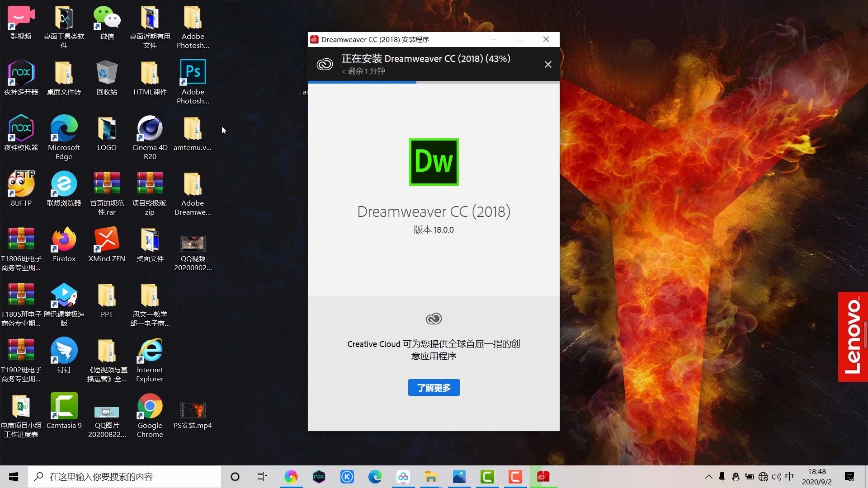Open orange Camtasia recorder on taskbar
868x488 pixels.
(x=515, y=477)
